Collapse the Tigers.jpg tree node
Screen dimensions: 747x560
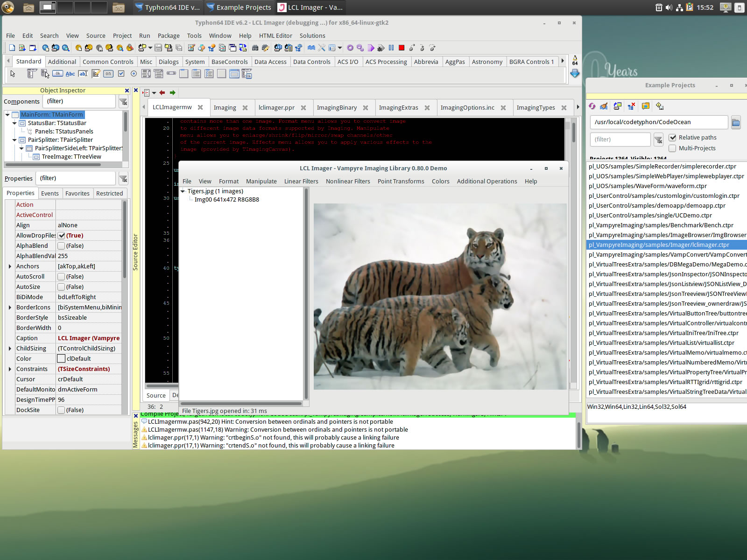[x=183, y=191]
